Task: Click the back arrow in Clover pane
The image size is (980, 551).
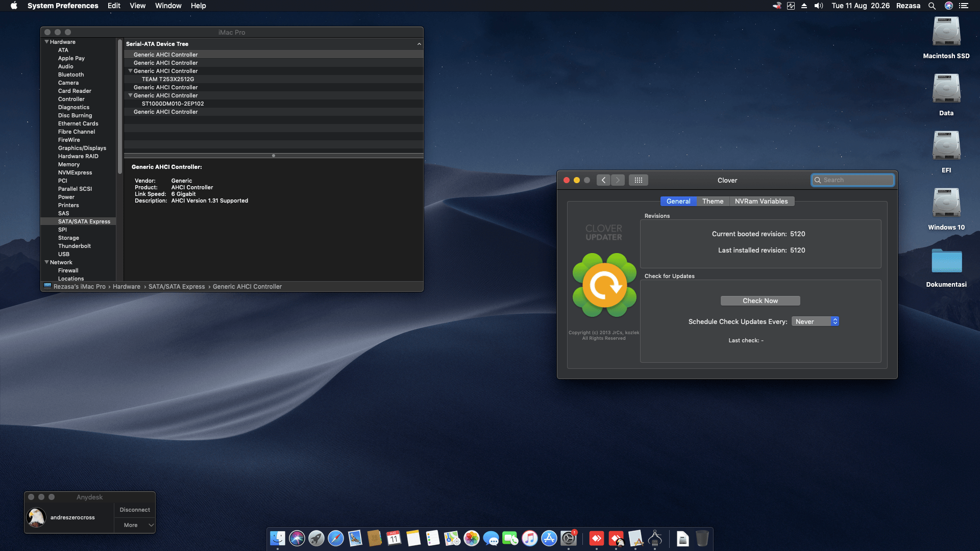Action: pyautogui.click(x=603, y=180)
